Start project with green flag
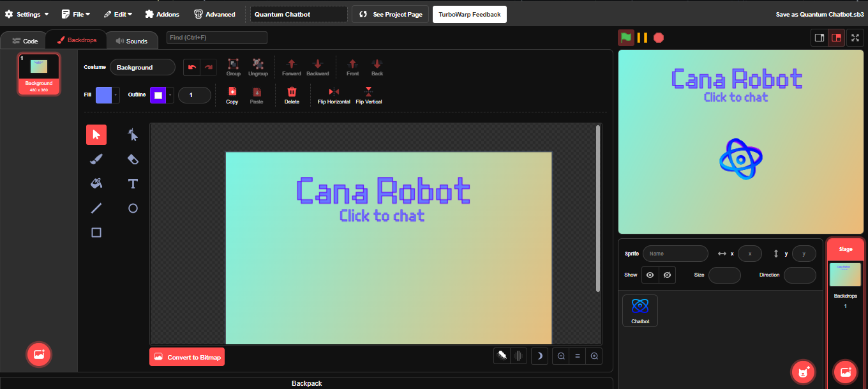This screenshot has width=868, height=389. tap(626, 37)
